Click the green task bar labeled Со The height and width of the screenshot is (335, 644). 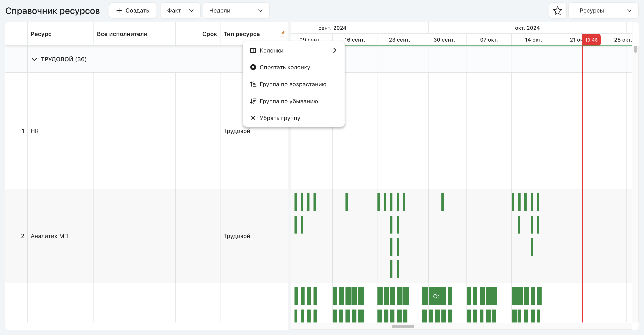coord(437,296)
